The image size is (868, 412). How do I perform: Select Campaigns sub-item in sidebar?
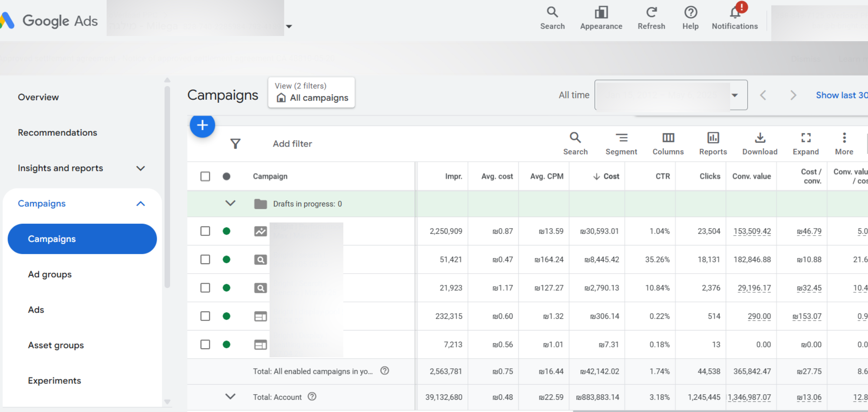click(x=82, y=239)
